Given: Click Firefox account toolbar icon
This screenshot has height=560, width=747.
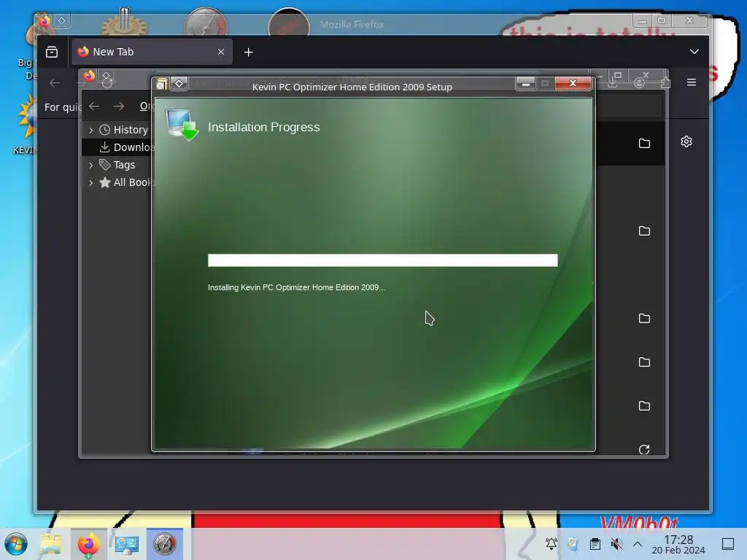Looking at the screenshot, I should click(639, 83).
